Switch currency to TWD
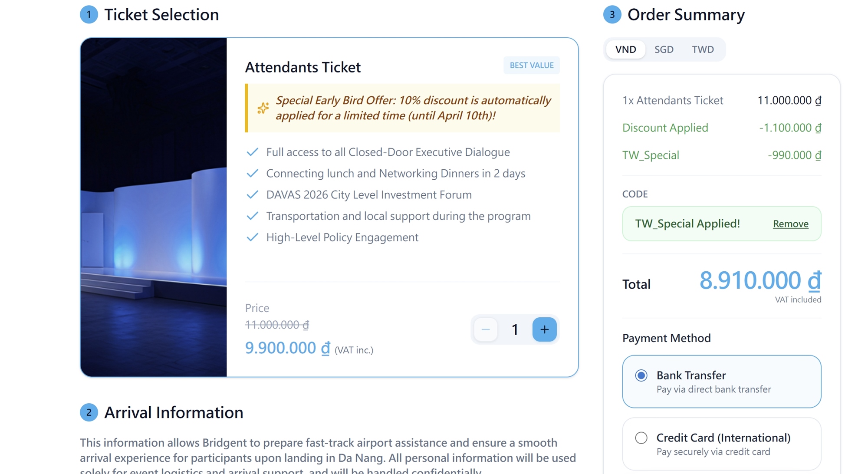Viewport: 868px width, 474px height. 703,49
